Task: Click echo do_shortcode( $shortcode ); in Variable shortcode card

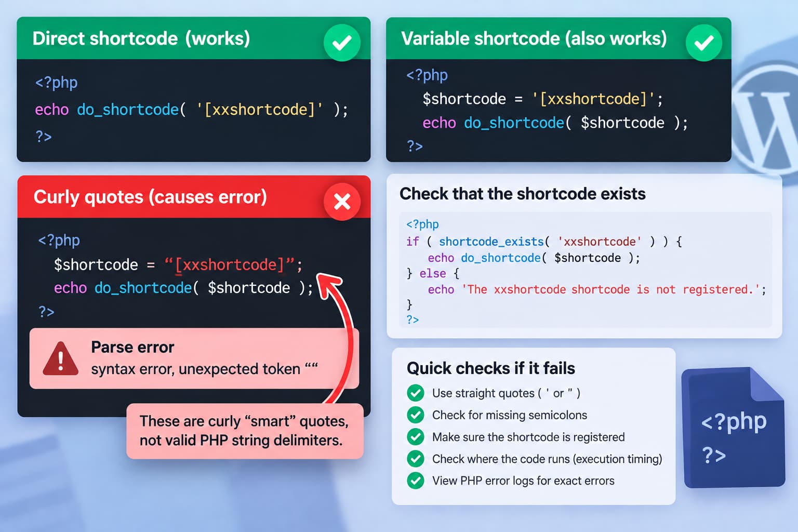Action: 555,123
